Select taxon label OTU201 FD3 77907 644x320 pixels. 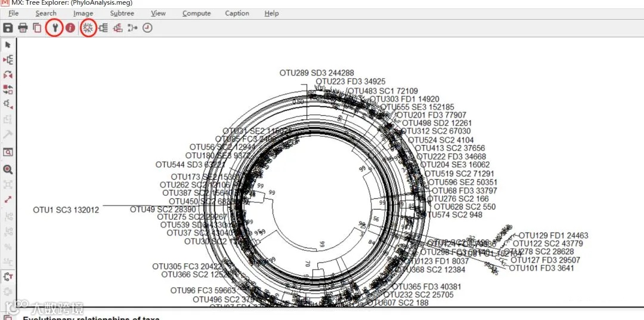[x=431, y=115]
